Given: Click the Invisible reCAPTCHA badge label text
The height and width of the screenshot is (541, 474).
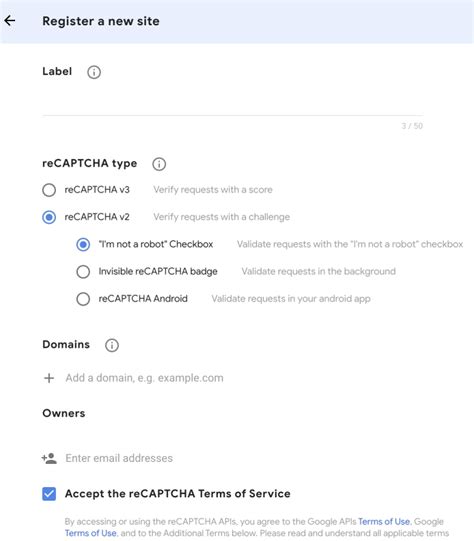Looking at the screenshot, I should [158, 272].
